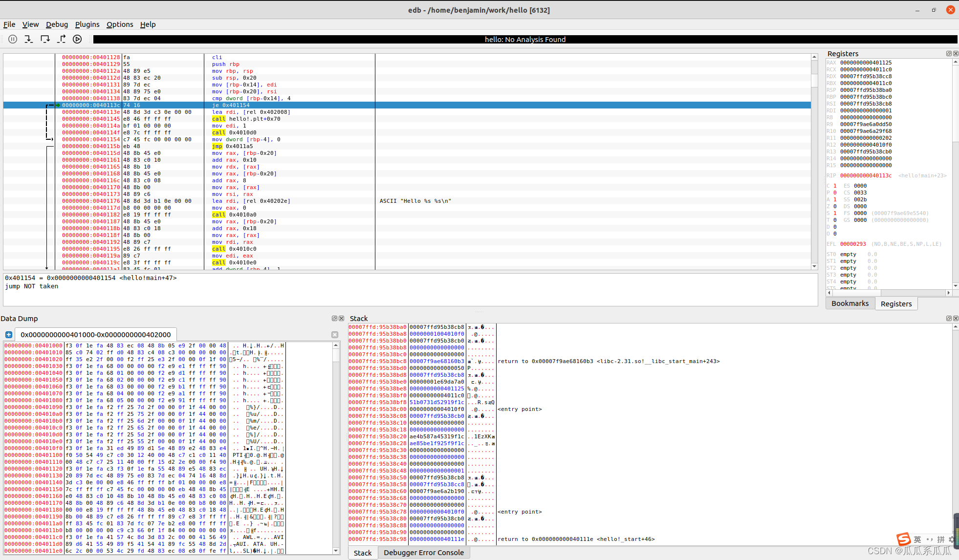959x560 pixels.
Task: Click the analysis status bar "hello: No Analysis Found"
Action: 525,40
